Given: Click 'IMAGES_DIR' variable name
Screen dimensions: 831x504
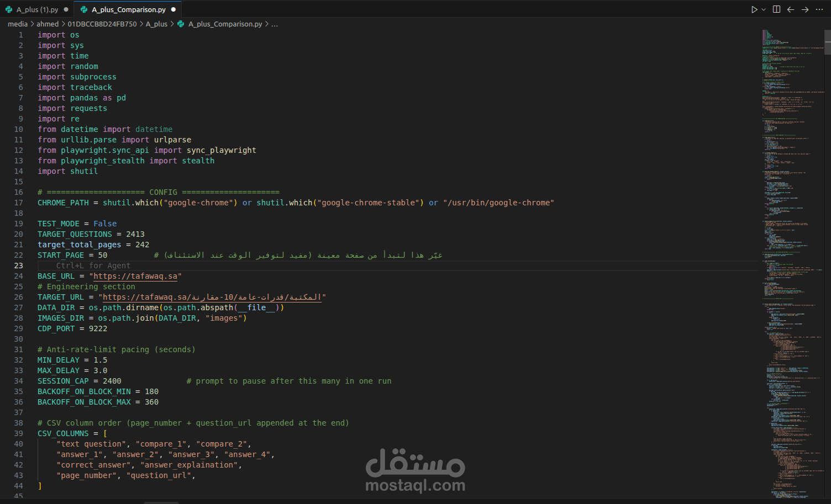Looking at the screenshot, I should (61, 318).
